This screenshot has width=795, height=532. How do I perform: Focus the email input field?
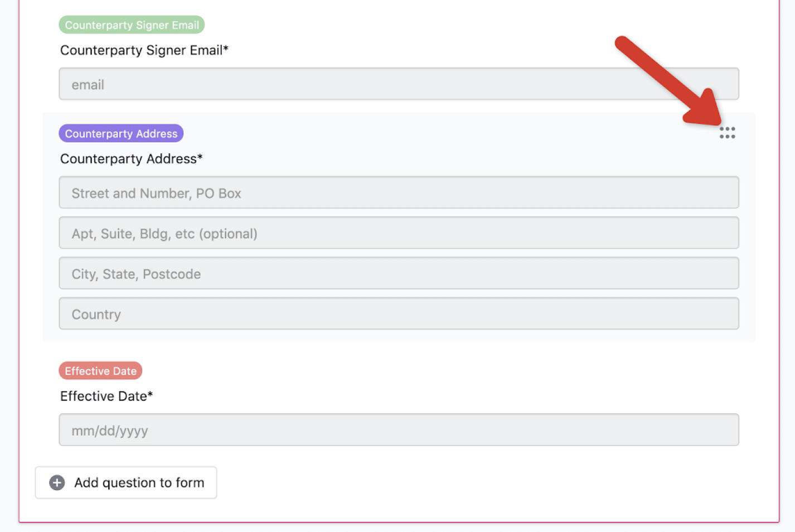(x=399, y=84)
